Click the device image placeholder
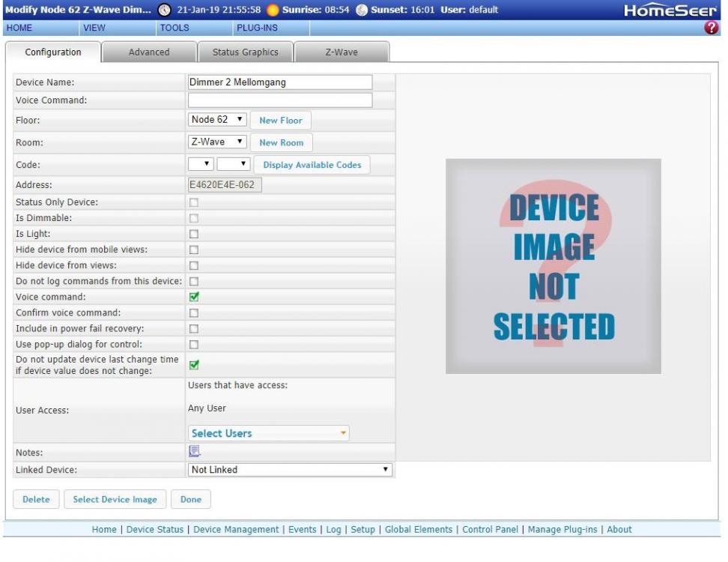Image resolution: width=728 pixels, height=562 pixels. tap(553, 266)
